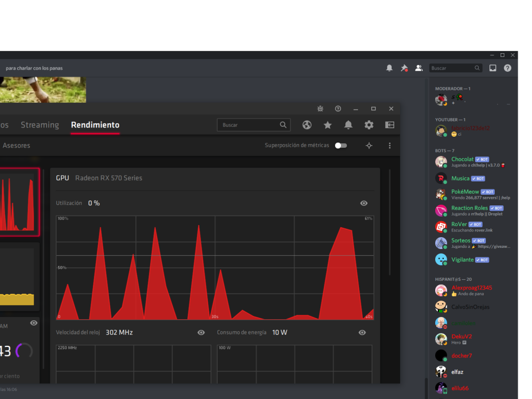The image size is (532, 399).
Task: Toggle visibility eye for Velocidad del reloj
Action: (201, 332)
